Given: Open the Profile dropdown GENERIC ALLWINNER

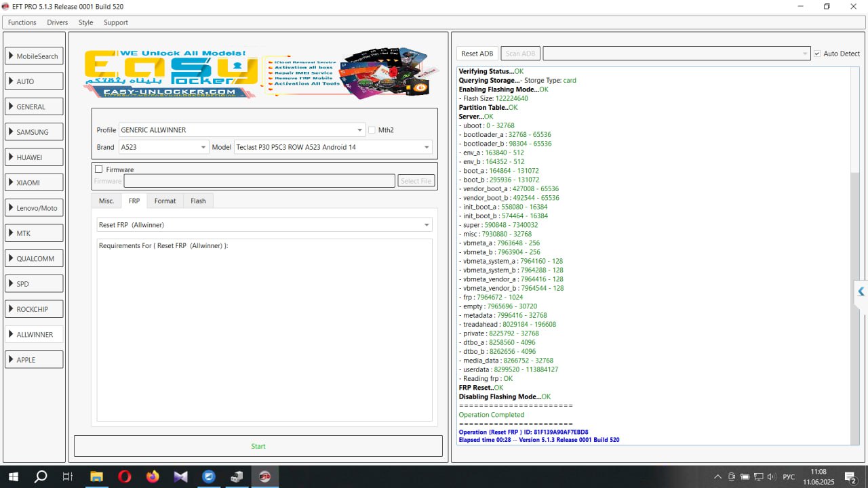Looking at the screenshot, I should pos(242,129).
